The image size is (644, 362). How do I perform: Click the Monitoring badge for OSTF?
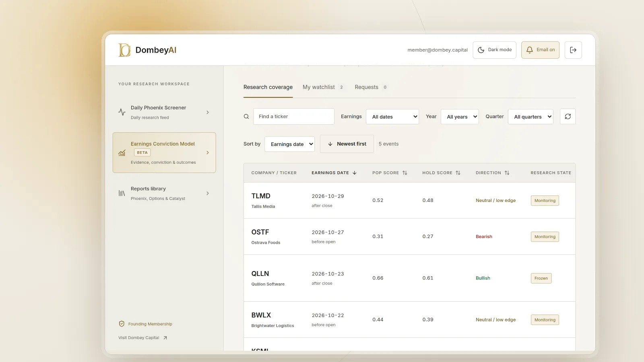(545, 237)
